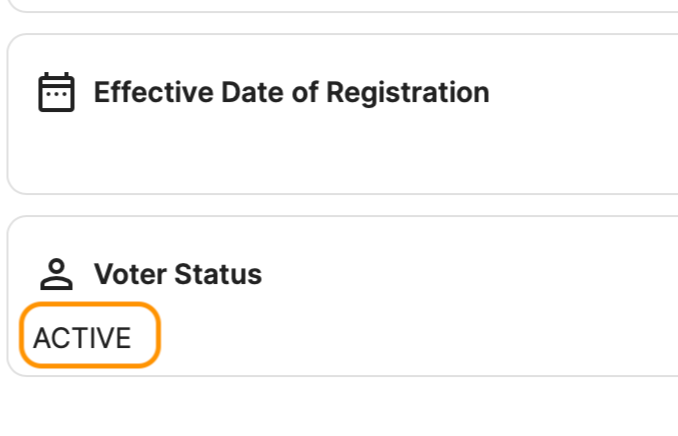Viewport: 678px width, 436px height.
Task: Click the Effective Date of Registration heading
Action: [x=291, y=93]
